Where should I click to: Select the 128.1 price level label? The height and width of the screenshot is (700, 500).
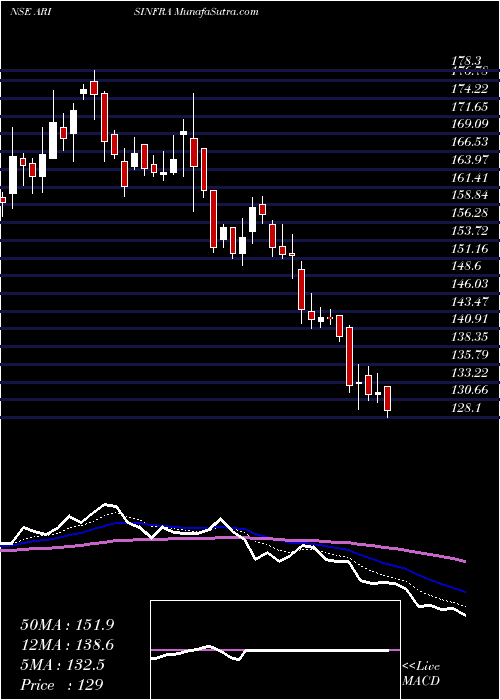pos(467,408)
